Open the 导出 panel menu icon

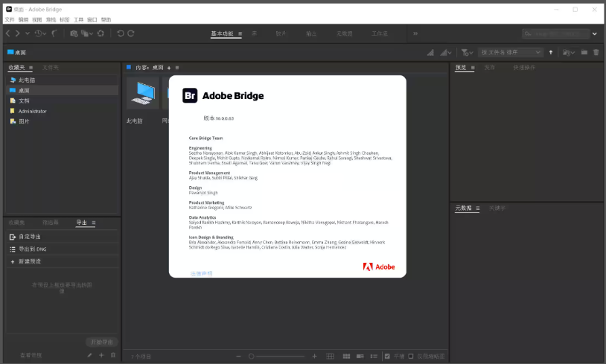[94, 223]
